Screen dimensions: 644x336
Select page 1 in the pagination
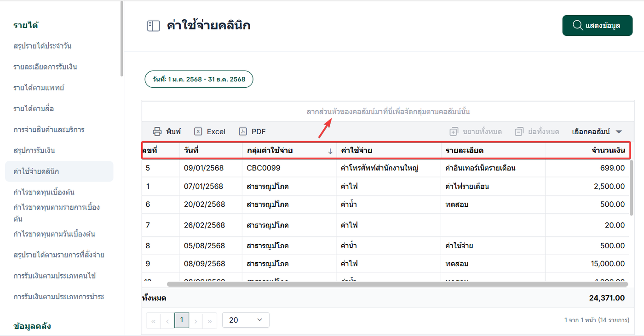click(182, 320)
